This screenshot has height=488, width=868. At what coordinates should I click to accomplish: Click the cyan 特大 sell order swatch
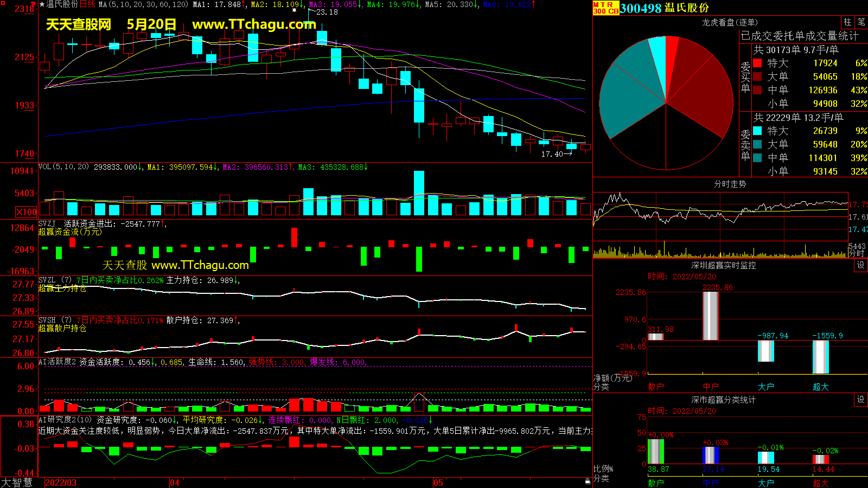click(757, 131)
